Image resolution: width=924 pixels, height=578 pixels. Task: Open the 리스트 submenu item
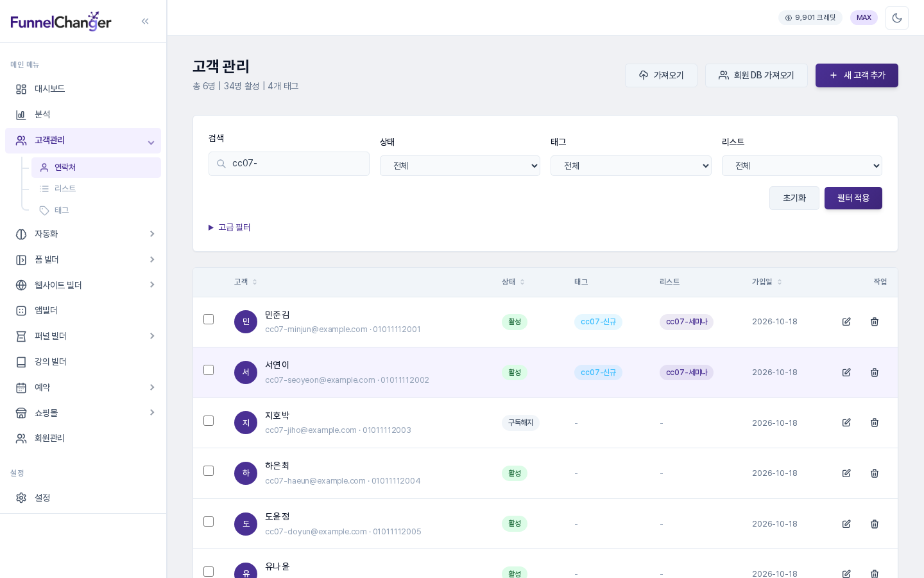coord(96,189)
